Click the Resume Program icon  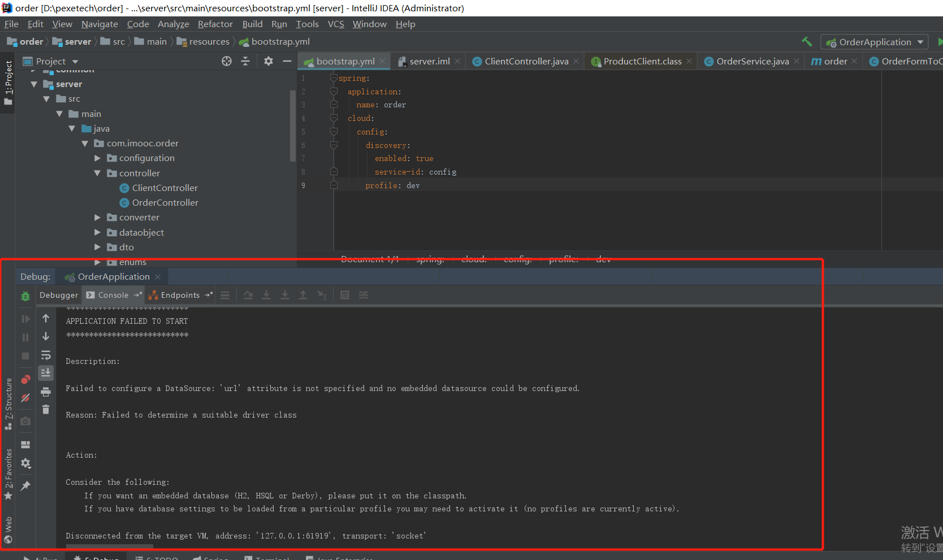click(x=25, y=319)
